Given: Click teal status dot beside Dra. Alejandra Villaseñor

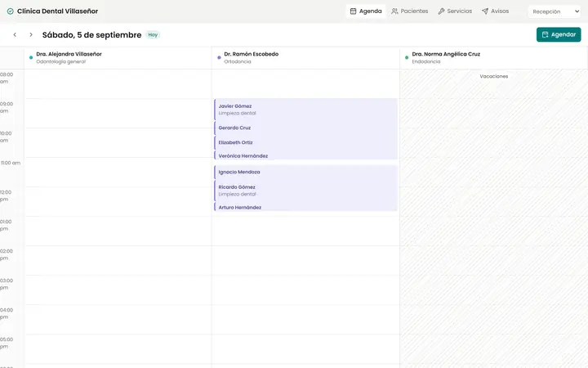Looking at the screenshot, I should 31,57.
